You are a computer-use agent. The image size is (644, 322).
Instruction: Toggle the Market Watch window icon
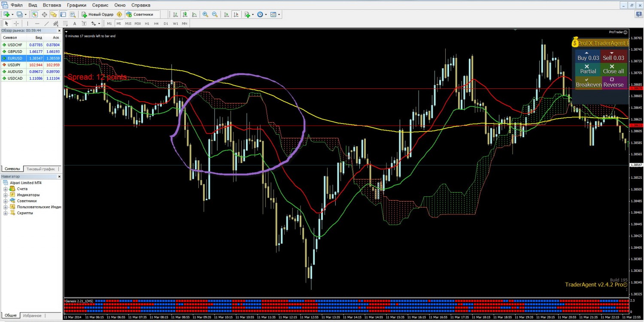coord(35,14)
